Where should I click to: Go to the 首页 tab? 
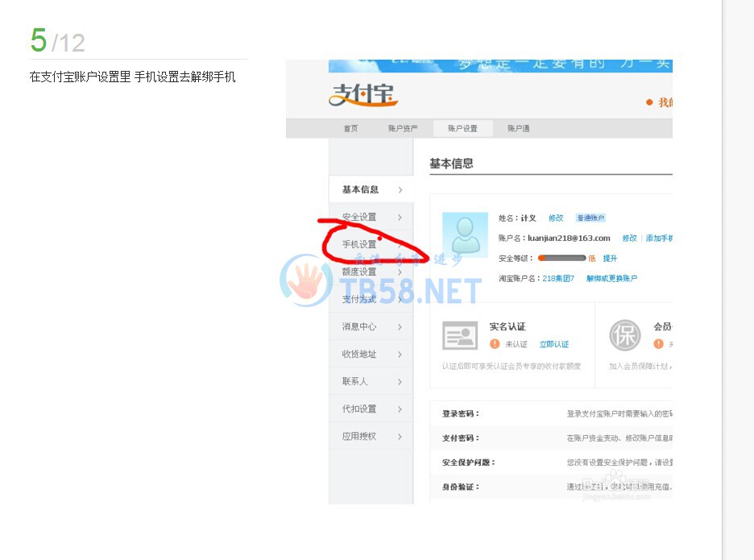point(350,129)
